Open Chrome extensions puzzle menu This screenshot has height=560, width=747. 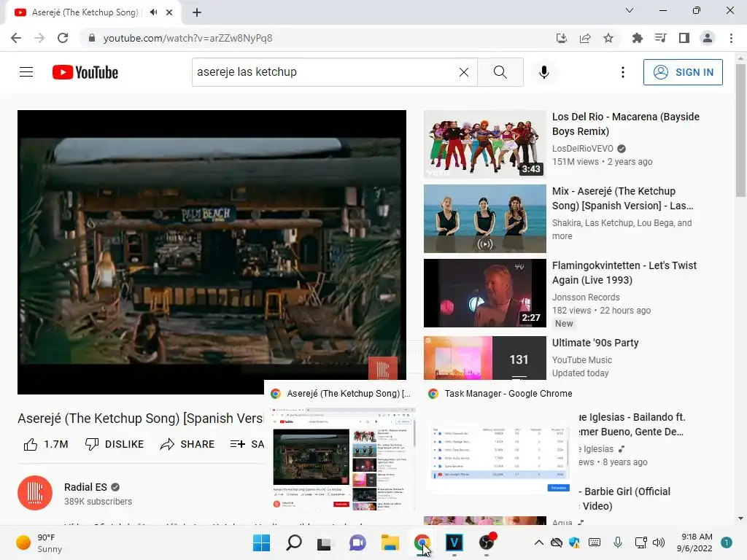637,38
